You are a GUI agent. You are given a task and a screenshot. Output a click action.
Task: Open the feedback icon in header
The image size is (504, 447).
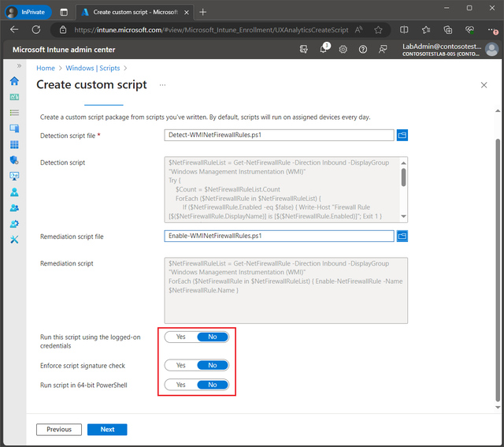(x=383, y=49)
